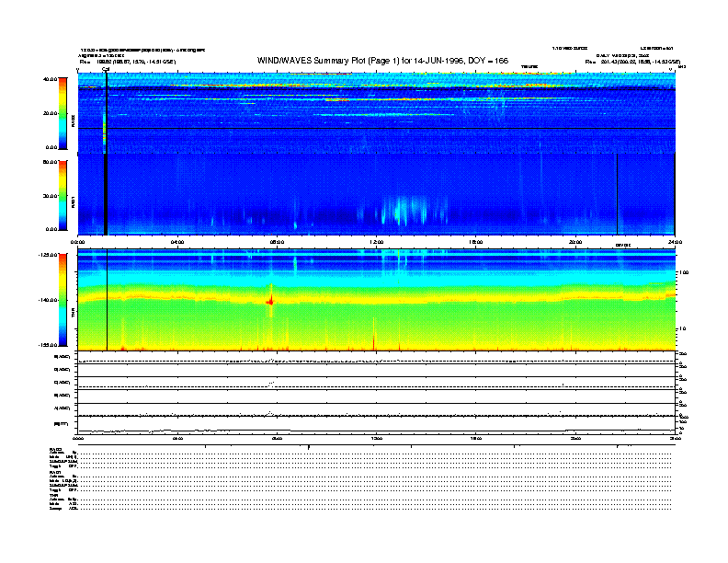Click the -155.00 label on TNR color bar
This screenshot has width=728, height=563.
point(48,345)
